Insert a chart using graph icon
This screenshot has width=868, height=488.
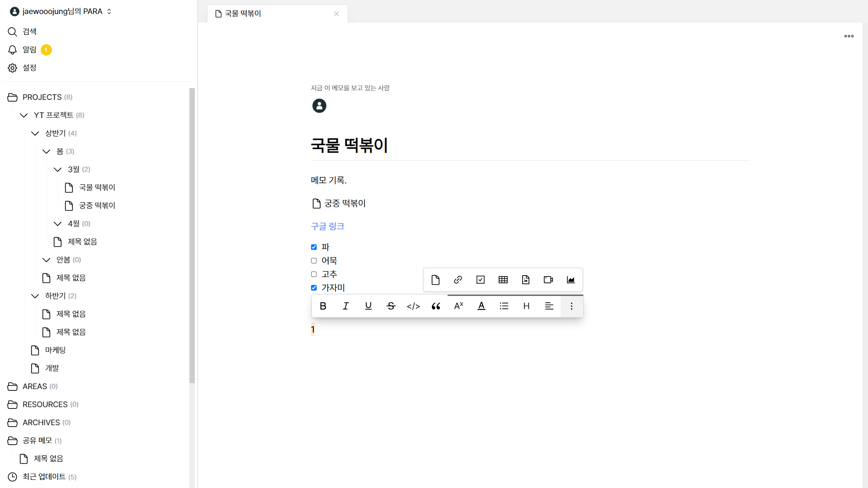coord(571,280)
